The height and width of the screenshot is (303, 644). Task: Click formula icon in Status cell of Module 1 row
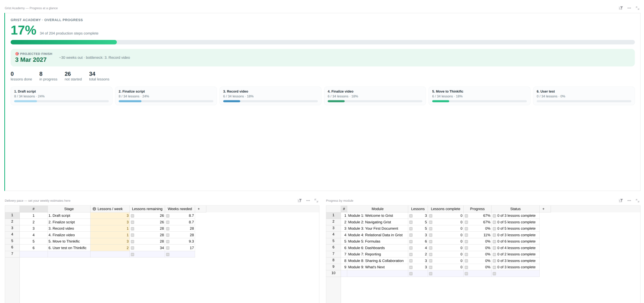(494, 216)
